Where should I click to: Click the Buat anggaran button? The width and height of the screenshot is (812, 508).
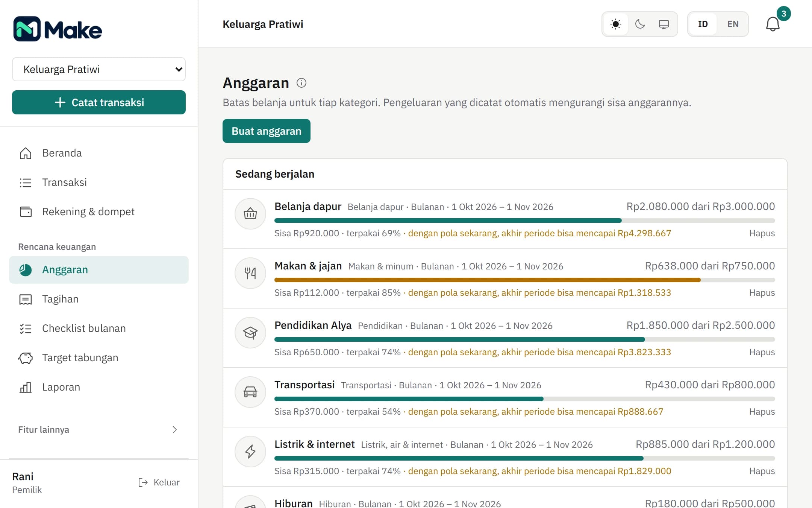(x=267, y=131)
